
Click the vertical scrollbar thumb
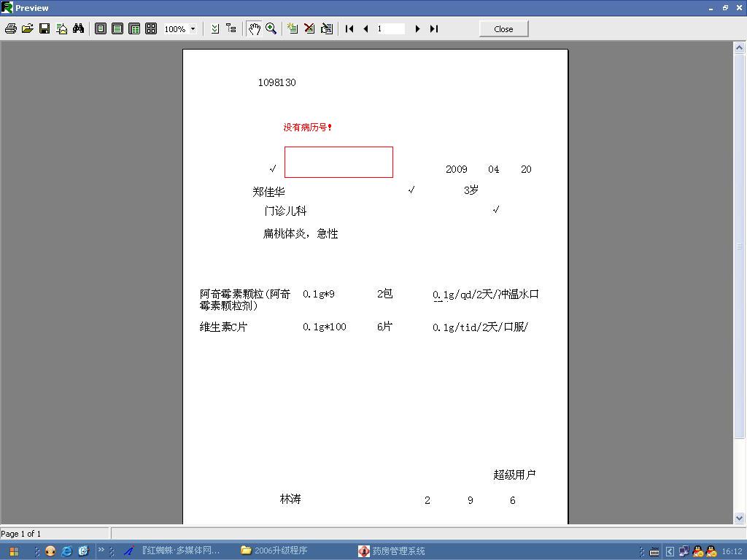click(x=739, y=246)
